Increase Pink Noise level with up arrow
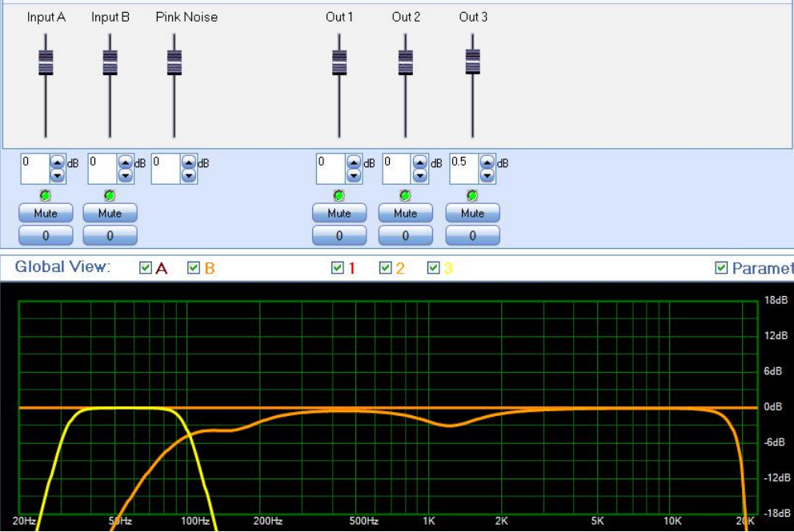Viewport: 794px width, 532px height. [x=189, y=162]
